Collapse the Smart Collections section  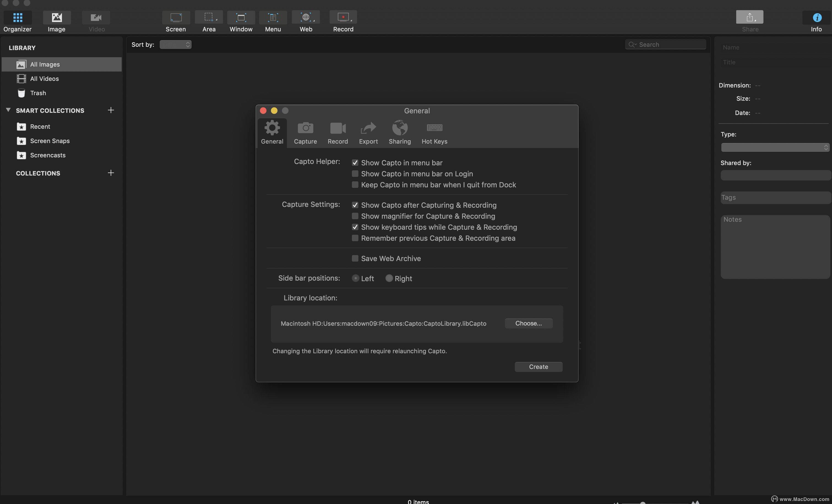tap(8, 110)
